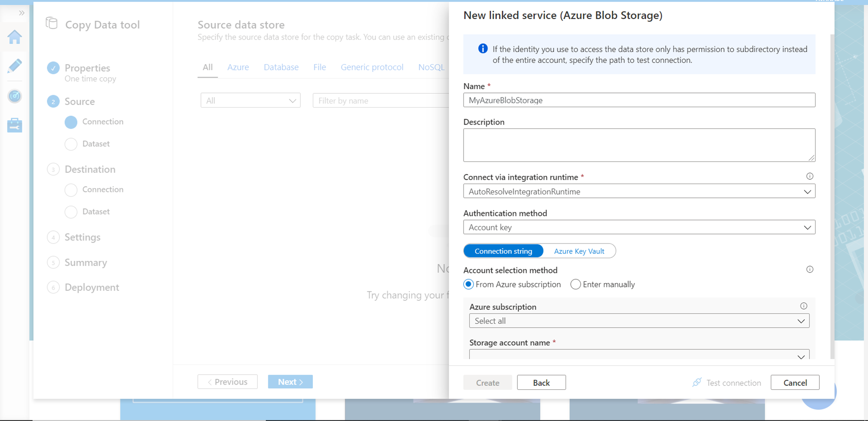
Task: Click info icon beside Azure subscription
Action: tap(803, 306)
